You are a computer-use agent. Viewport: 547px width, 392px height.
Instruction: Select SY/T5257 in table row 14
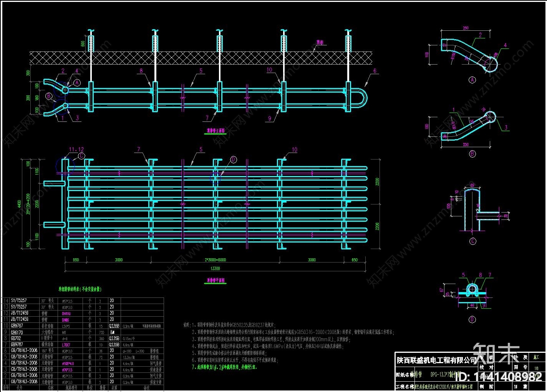[x=19, y=301]
